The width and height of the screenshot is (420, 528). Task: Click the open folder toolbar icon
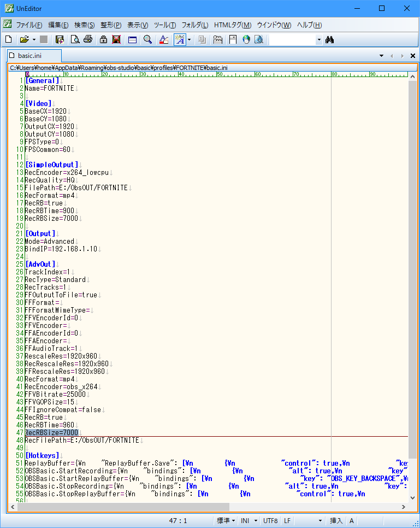[x=24, y=39]
